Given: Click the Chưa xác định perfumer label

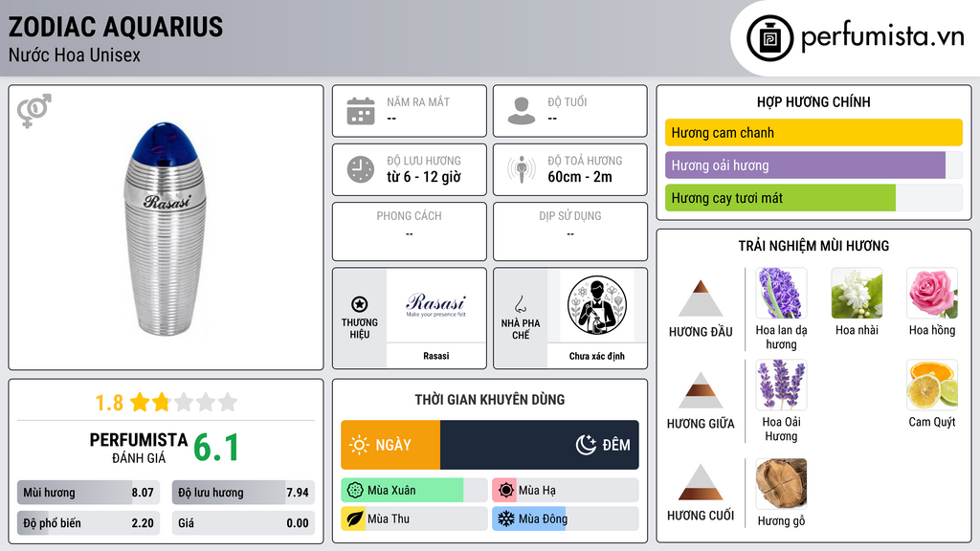Looking at the screenshot, I should [597, 356].
